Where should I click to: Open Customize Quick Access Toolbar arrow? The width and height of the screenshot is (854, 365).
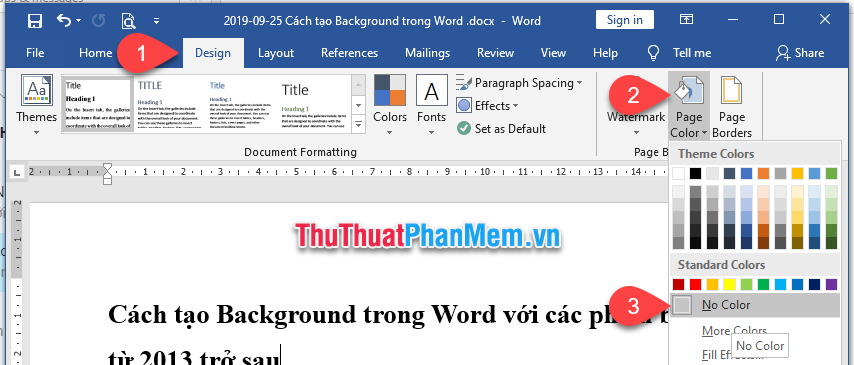(157, 21)
